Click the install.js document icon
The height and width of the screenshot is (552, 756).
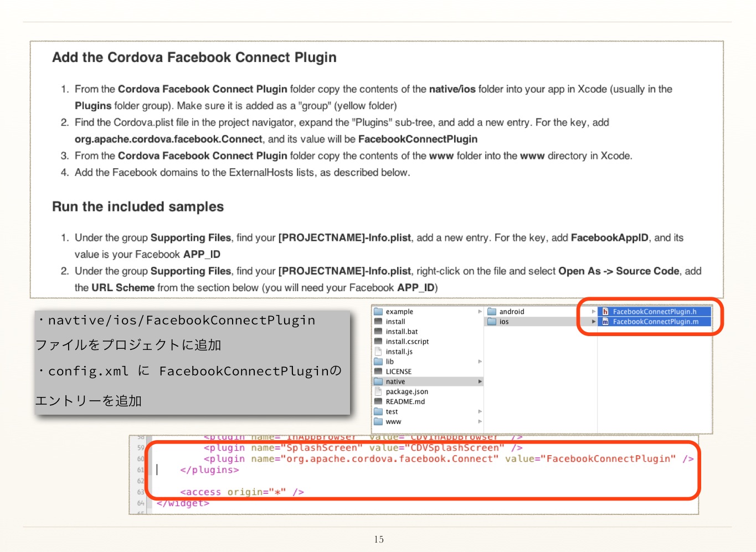[378, 352]
